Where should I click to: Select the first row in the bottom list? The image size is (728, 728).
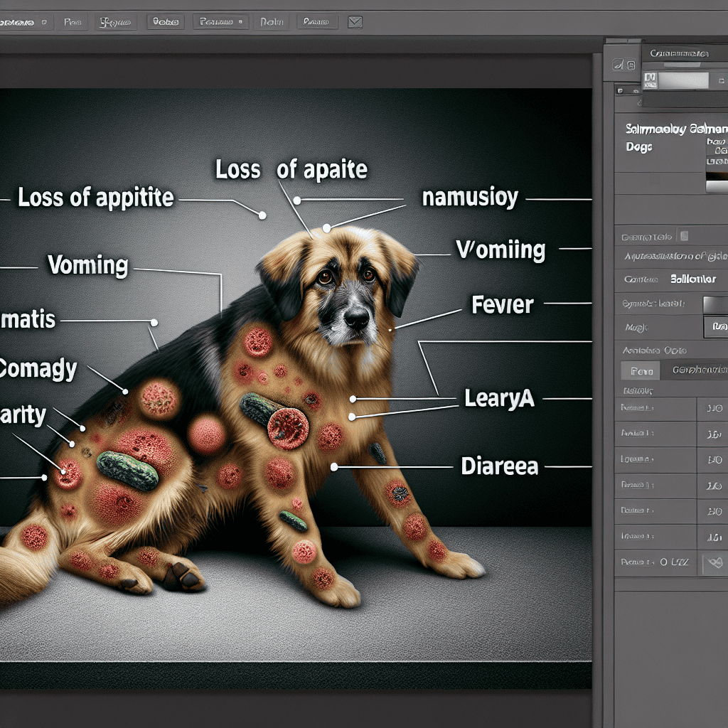pyautogui.click(x=654, y=409)
